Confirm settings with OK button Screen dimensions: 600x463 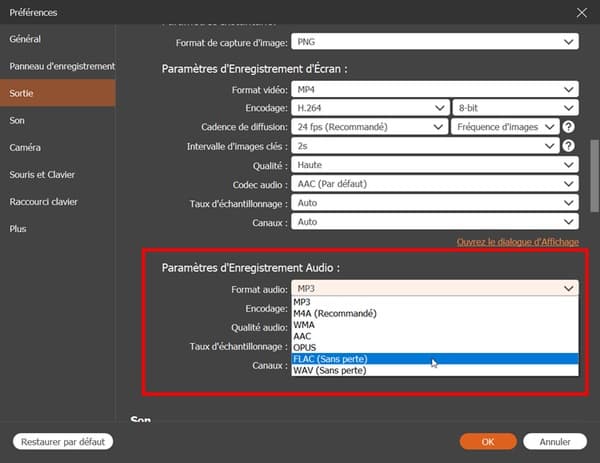point(488,442)
